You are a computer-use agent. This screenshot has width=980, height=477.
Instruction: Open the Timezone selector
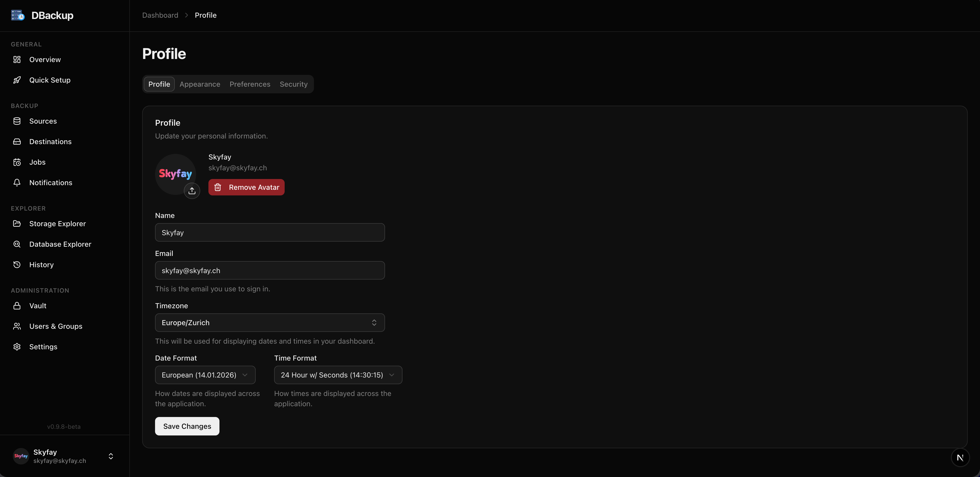pos(270,322)
